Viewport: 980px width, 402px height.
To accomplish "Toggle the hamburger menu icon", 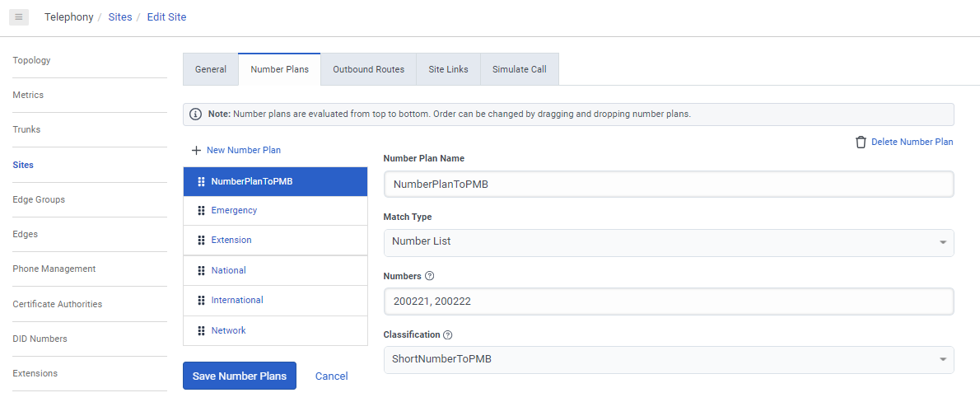I will (x=19, y=16).
